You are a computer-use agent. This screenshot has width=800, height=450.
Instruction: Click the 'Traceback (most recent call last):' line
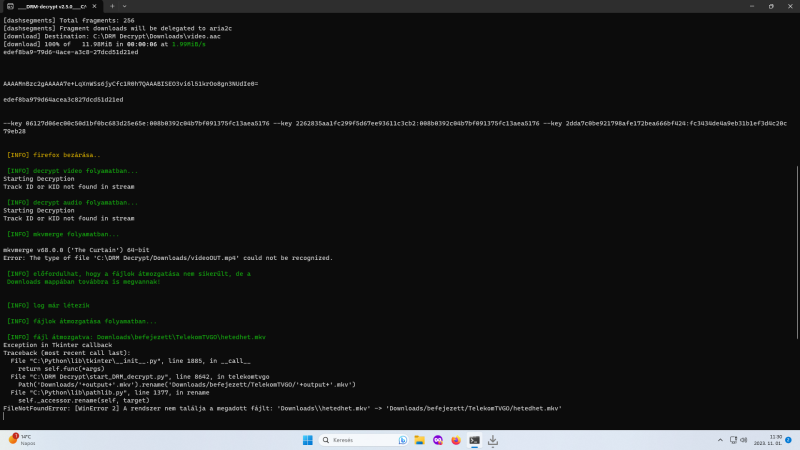(x=67, y=353)
